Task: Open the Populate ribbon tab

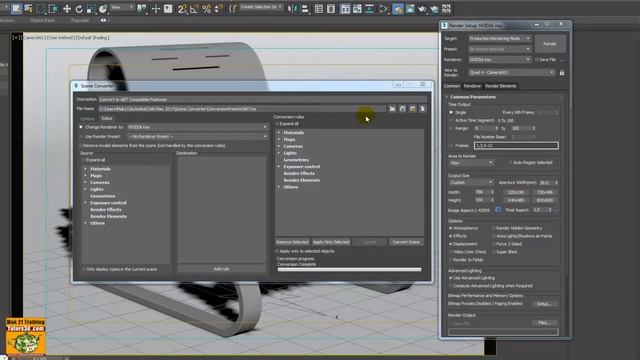Action: point(80,20)
